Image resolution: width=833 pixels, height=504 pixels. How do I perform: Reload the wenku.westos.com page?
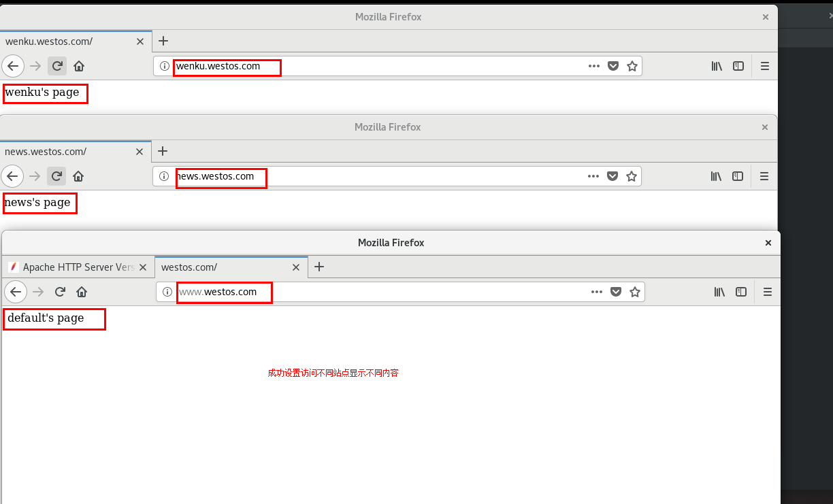[x=57, y=66]
